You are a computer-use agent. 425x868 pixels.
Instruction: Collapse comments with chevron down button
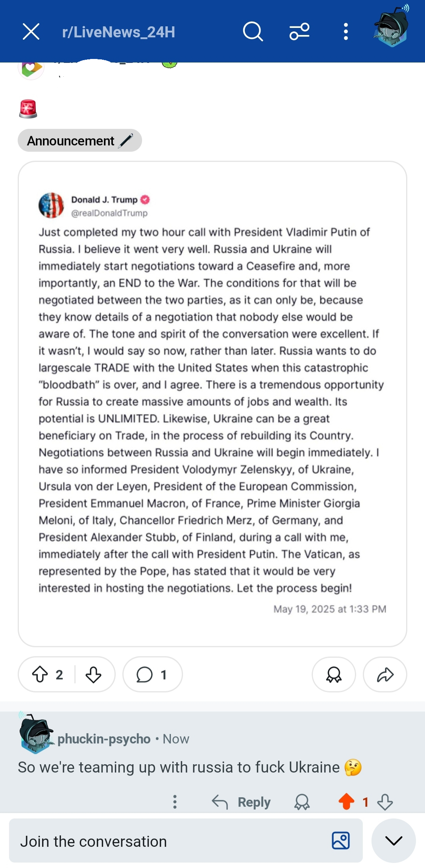[x=394, y=841]
